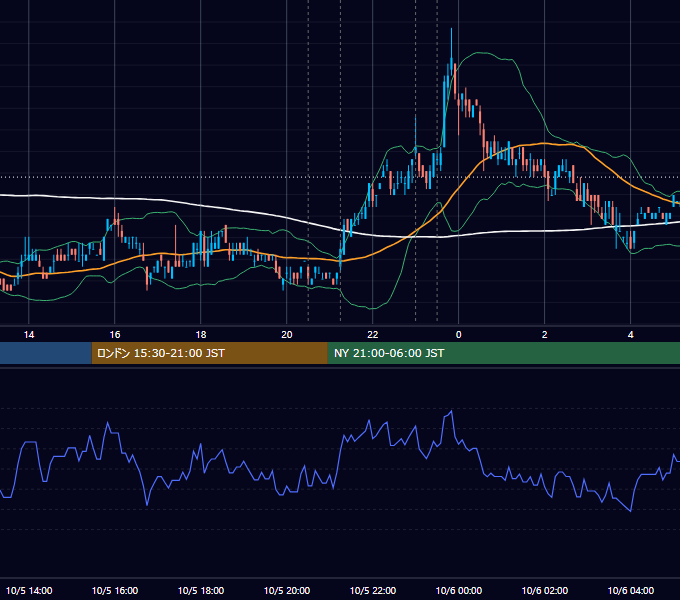
Task: Click the hour label 2 on the price chart axis
Action: click(x=545, y=335)
